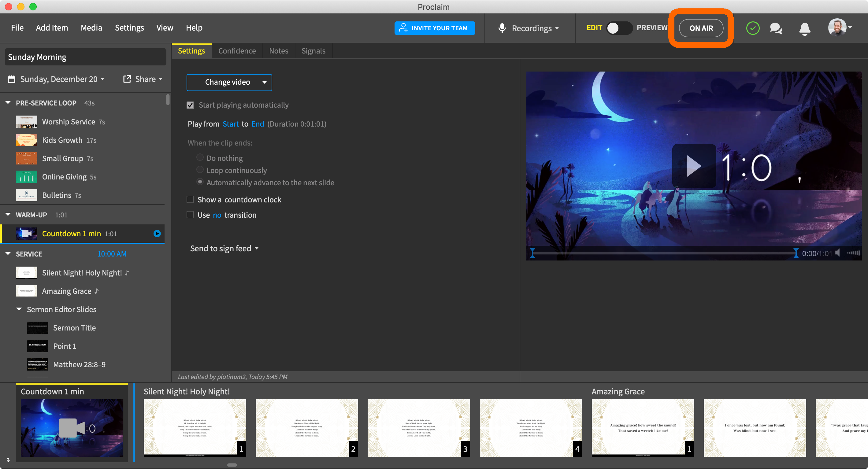This screenshot has width=868, height=469.
Task: Open the File menu
Action: point(17,28)
